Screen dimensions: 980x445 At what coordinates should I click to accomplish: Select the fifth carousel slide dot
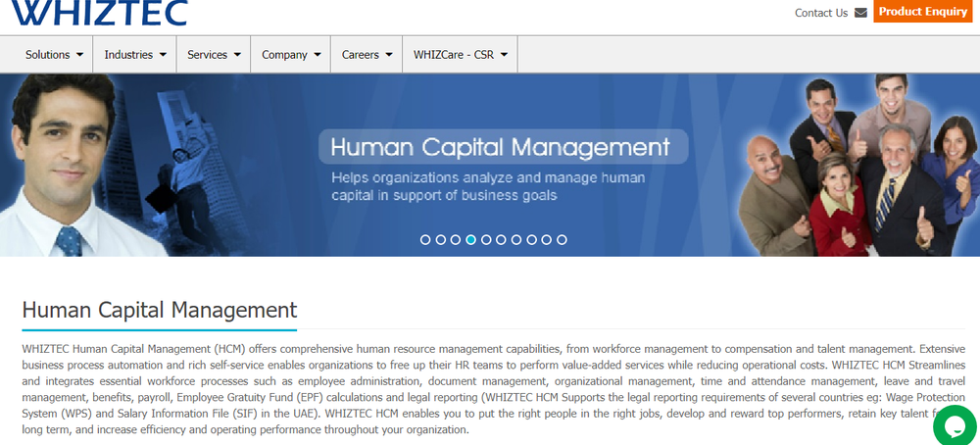coord(486,239)
